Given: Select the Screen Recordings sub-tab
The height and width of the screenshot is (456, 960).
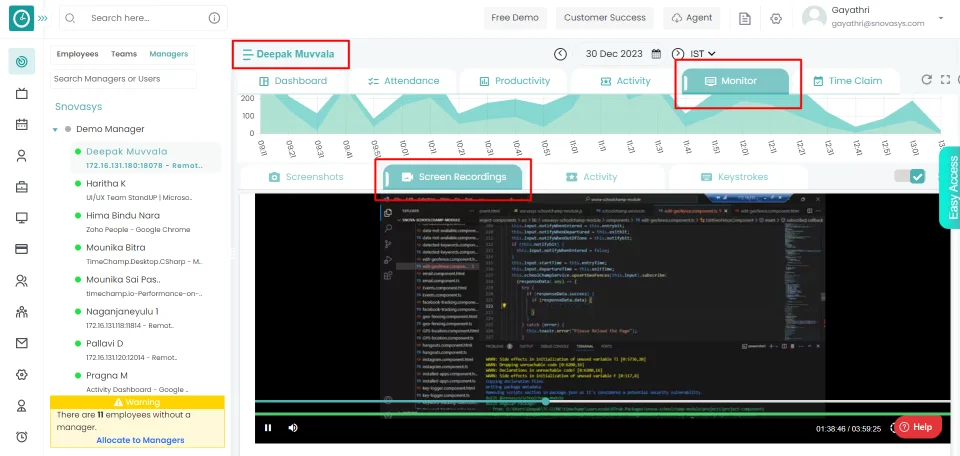Looking at the screenshot, I should 453,177.
